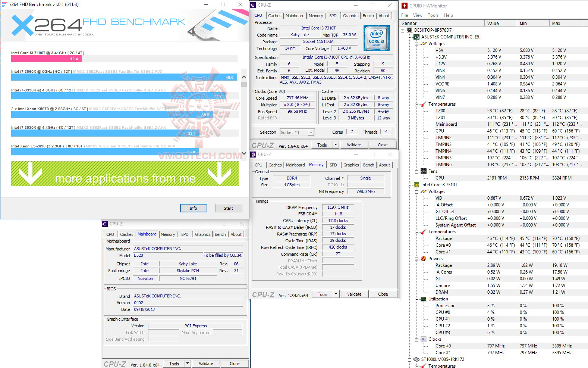Open Tools dropdown arrow in CPU-Z Mainboard window
The height and width of the screenshot is (368, 588).
[x=188, y=364]
